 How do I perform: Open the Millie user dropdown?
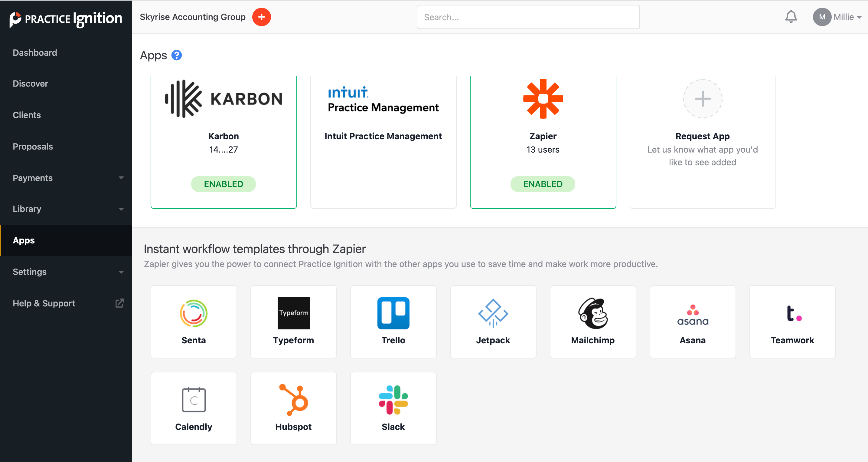point(847,17)
